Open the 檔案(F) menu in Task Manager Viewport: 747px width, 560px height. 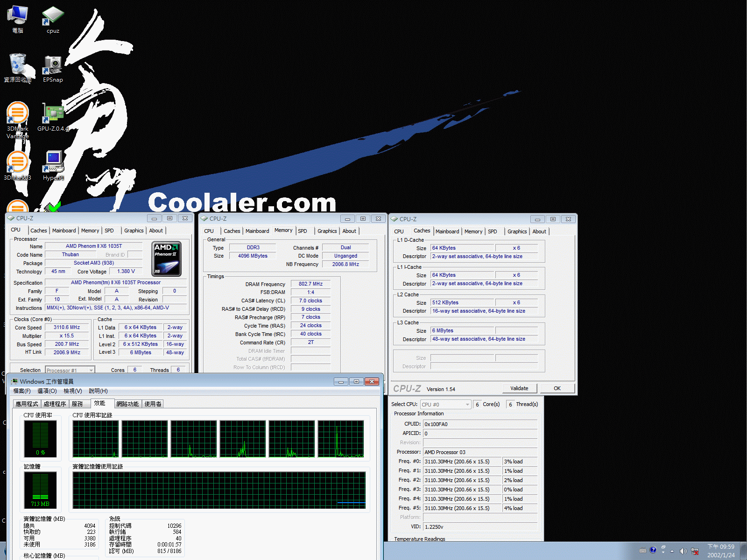22,391
